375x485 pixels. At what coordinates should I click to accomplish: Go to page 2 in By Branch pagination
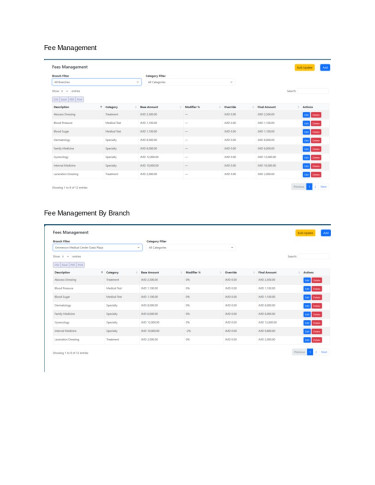(316, 352)
